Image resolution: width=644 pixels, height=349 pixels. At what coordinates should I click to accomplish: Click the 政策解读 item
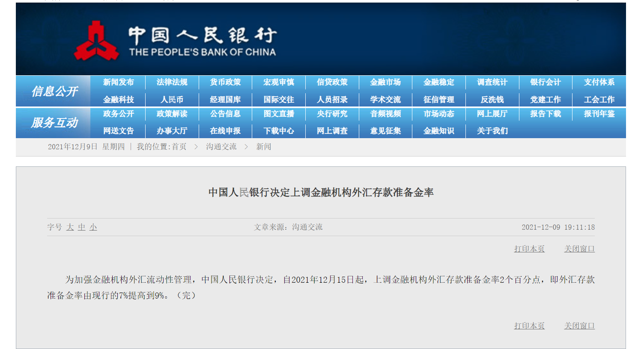172,114
